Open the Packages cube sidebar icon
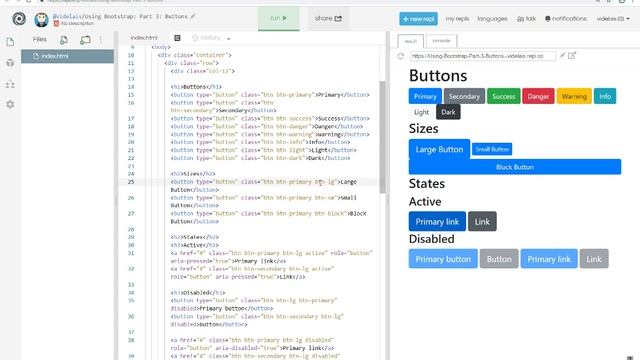Viewport: 640px width, 360px height. (x=10, y=63)
